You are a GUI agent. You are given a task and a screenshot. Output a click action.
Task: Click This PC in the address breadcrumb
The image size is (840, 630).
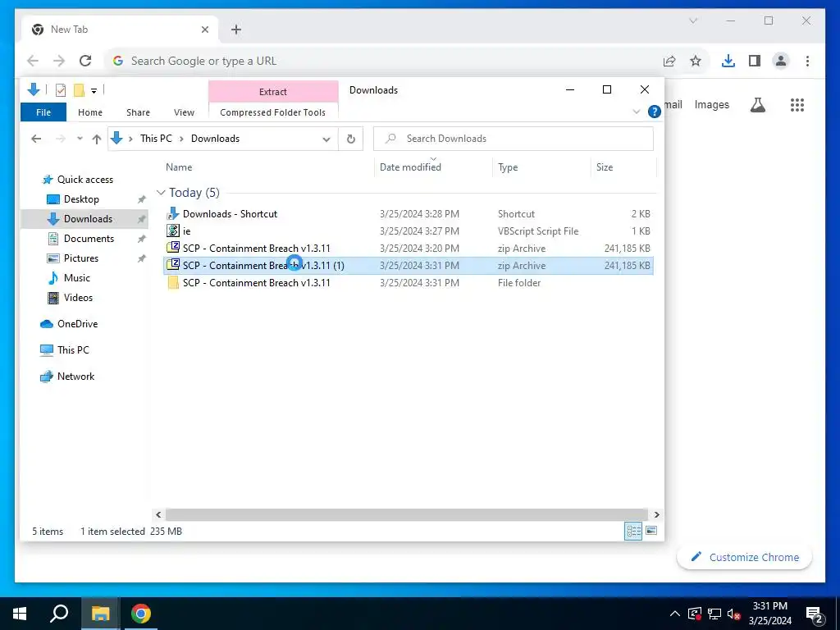(156, 138)
